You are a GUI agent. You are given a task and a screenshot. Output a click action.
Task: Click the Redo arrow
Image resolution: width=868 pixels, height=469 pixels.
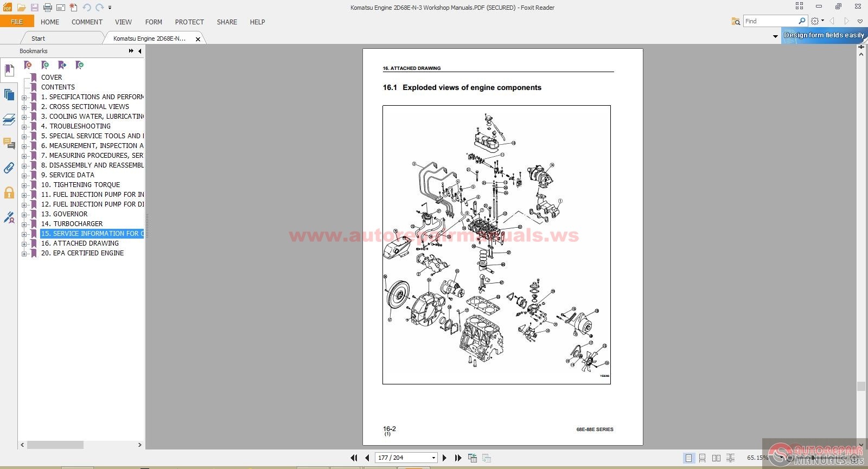click(x=99, y=8)
